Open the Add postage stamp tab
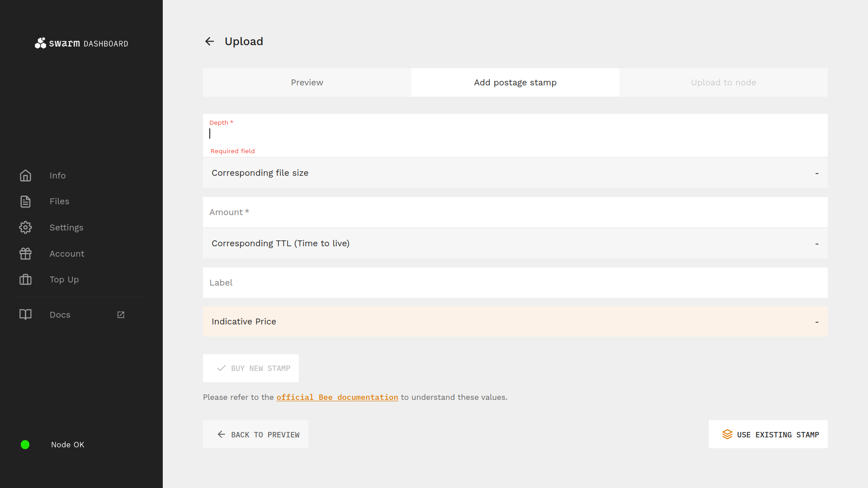 pyautogui.click(x=515, y=82)
